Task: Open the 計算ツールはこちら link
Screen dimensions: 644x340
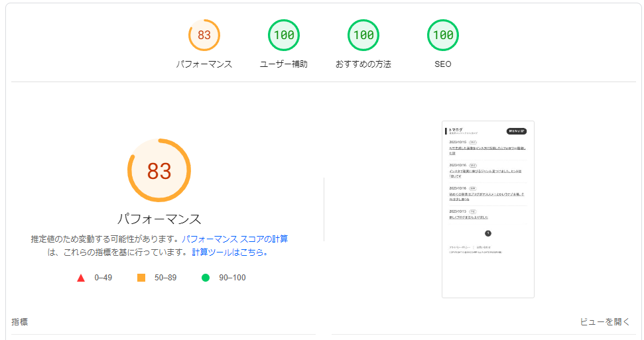Action: click(x=229, y=252)
